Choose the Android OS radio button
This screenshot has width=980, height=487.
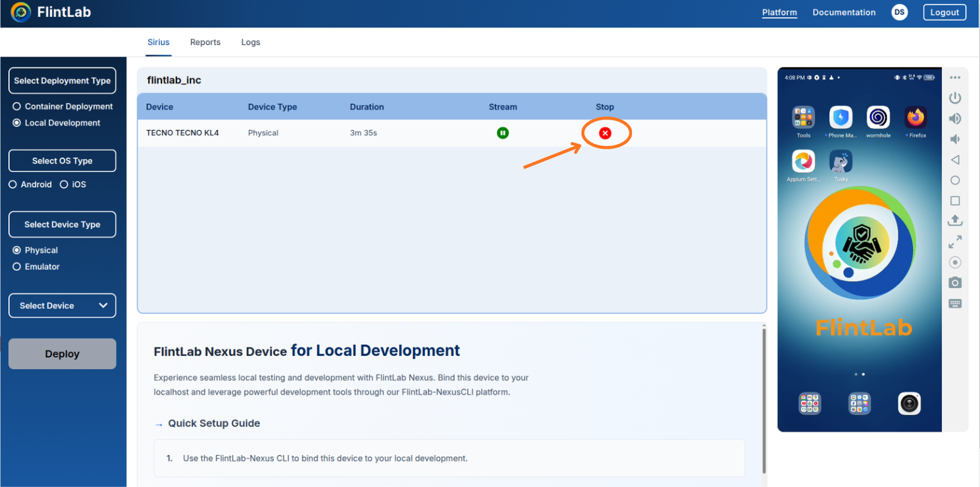click(x=13, y=185)
